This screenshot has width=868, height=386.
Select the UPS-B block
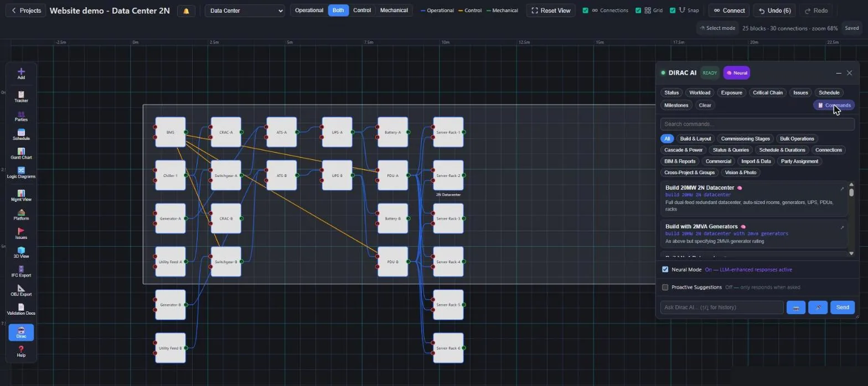coord(337,175)
